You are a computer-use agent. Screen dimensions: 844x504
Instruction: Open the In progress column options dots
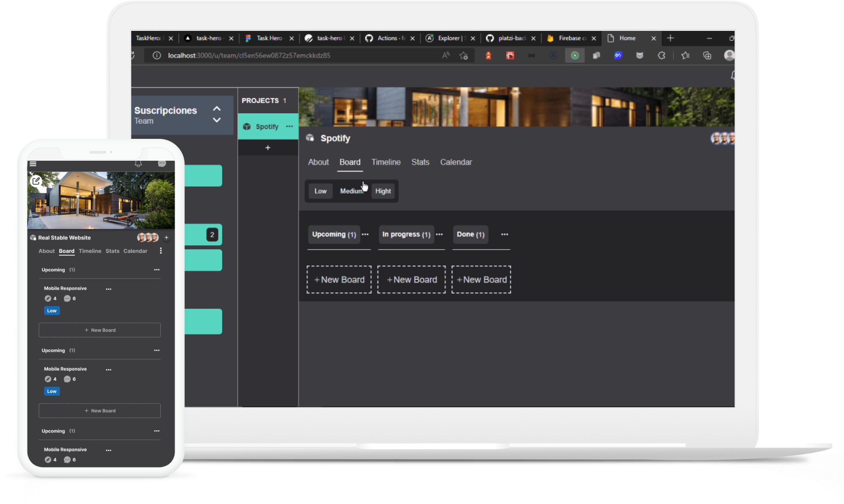[440, 234]
